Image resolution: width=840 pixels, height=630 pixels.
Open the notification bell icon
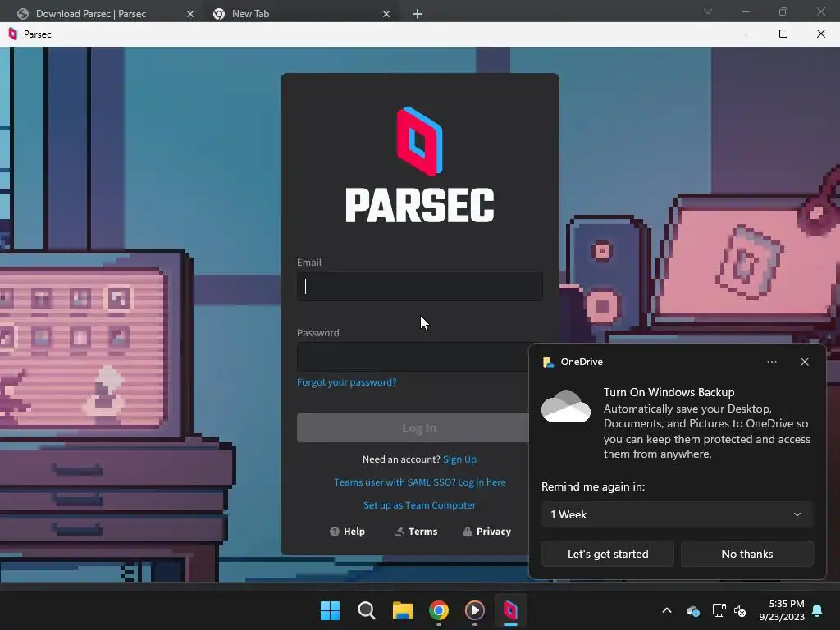pyautogui.click(x=818, y=610)
